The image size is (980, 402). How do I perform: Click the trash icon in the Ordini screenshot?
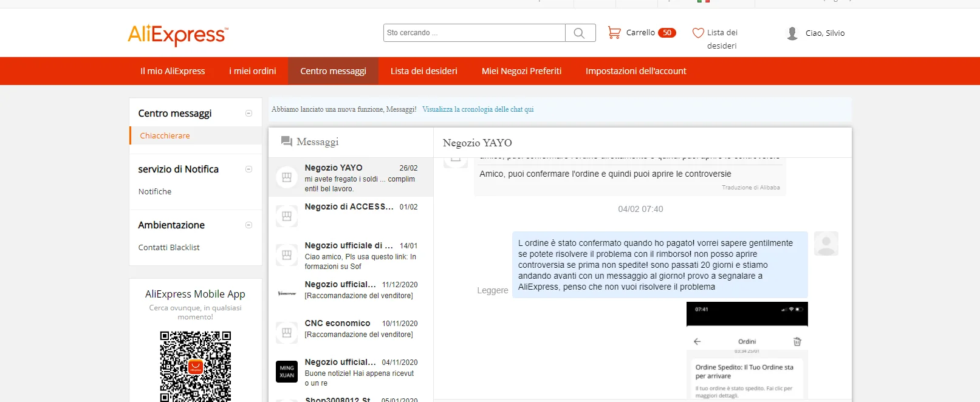click(x=797, y=342)
